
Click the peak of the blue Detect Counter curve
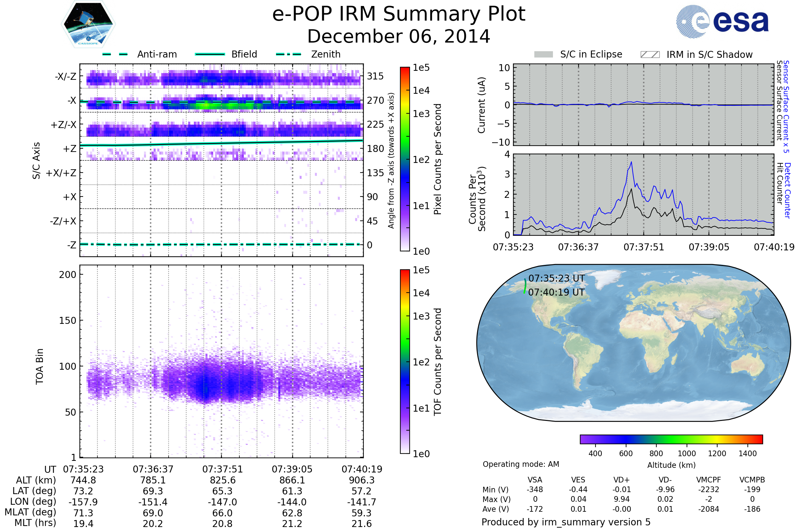631,162
